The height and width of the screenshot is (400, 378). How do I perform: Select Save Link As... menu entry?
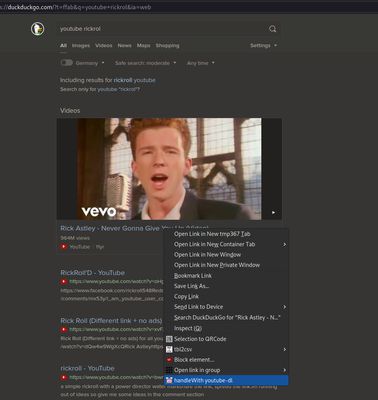(x=226, y=286)
